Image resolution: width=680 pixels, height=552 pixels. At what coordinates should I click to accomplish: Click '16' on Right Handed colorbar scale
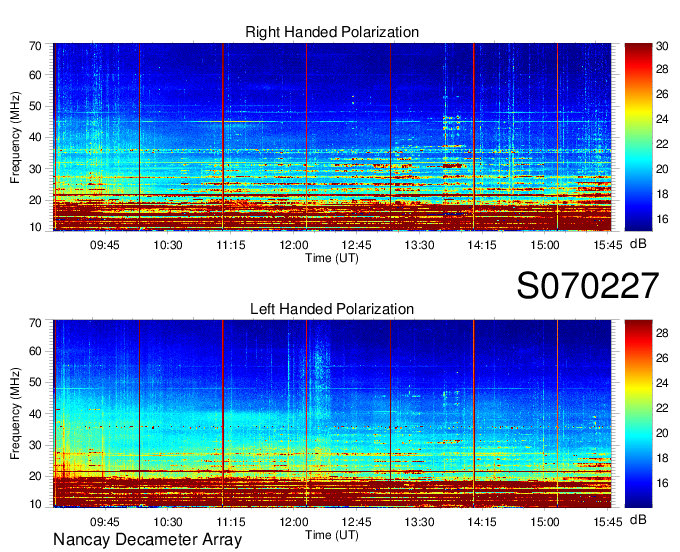662,219
